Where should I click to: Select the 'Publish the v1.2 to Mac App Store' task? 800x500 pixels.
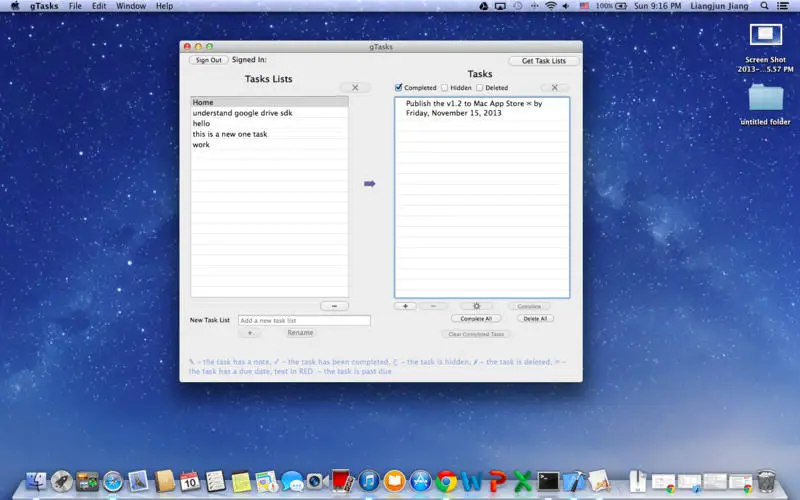coord(482,108)
